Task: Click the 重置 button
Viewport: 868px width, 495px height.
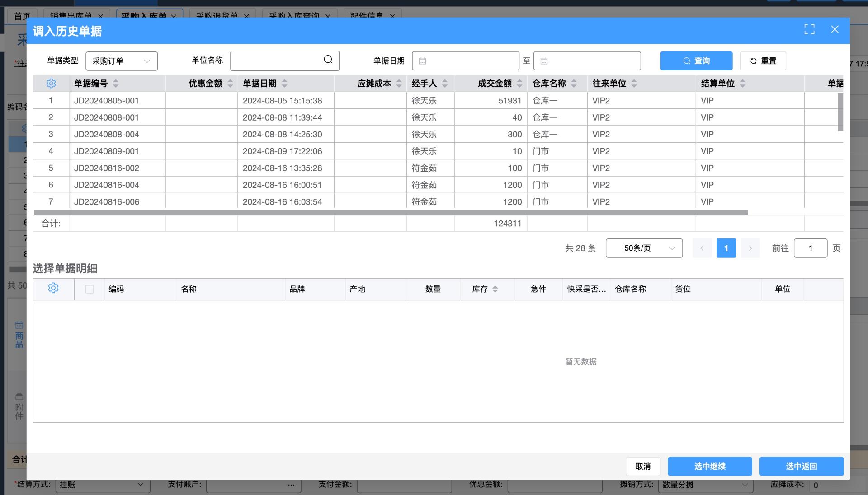Action: pos(763,61)
